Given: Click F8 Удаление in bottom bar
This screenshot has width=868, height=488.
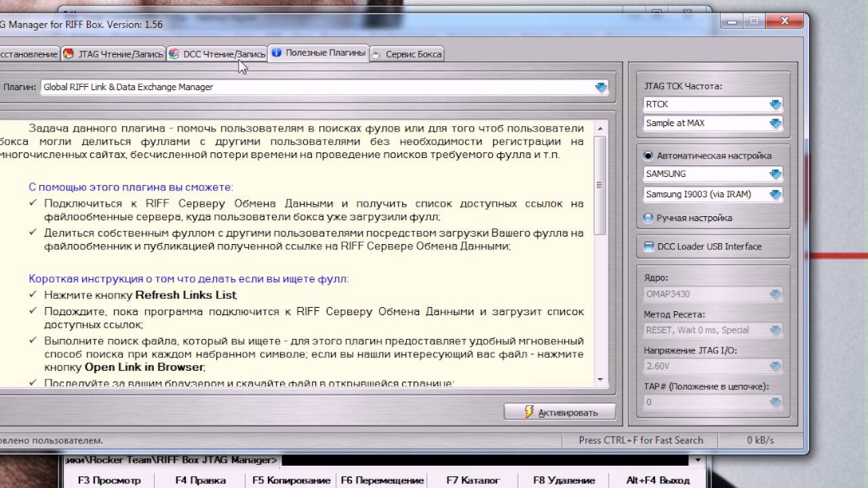Looking at the screenshot, I should (x=564, y=480).
